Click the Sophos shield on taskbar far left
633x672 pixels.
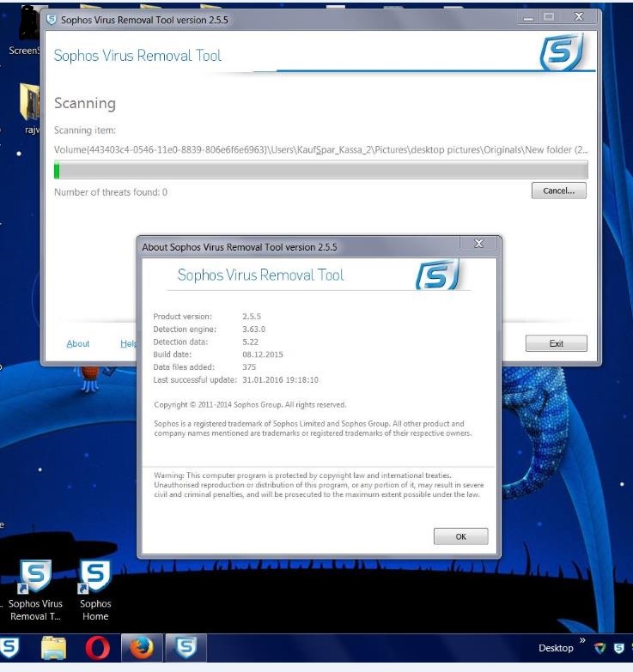click(9, 648)
